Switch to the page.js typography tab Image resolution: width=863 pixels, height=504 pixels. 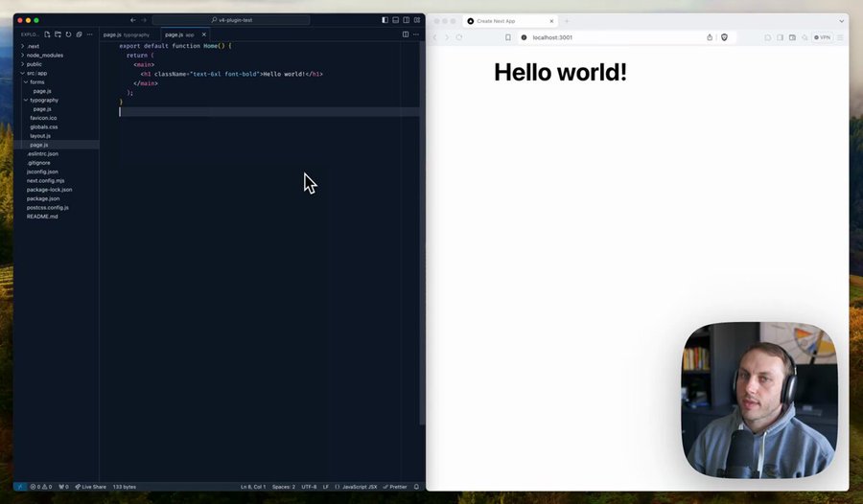(x=127, y=34)
